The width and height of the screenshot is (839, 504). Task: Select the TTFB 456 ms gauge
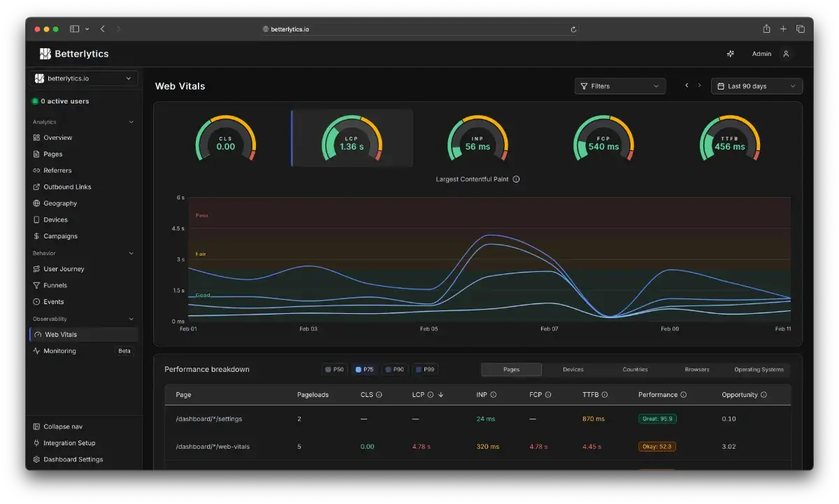coord(729,138)
